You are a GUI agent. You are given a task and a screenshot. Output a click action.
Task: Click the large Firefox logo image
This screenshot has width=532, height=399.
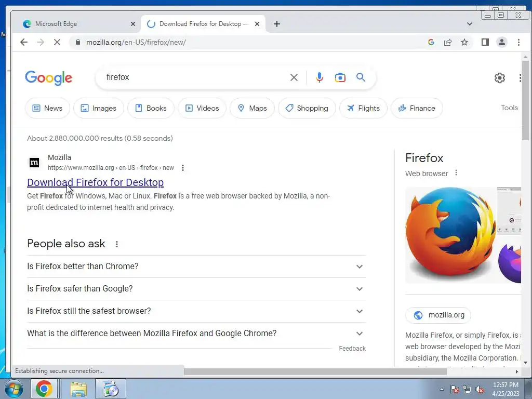pyautogui.click(x=450, y=235)
